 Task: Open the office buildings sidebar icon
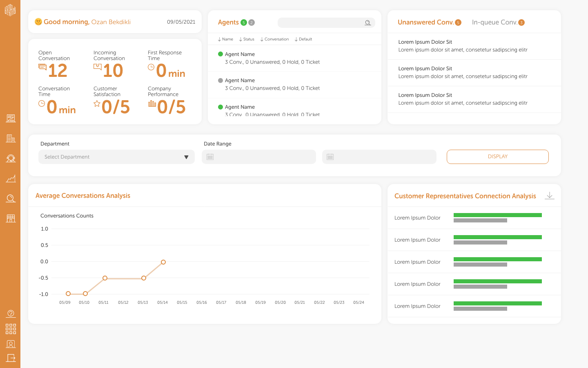click(11, 139)
